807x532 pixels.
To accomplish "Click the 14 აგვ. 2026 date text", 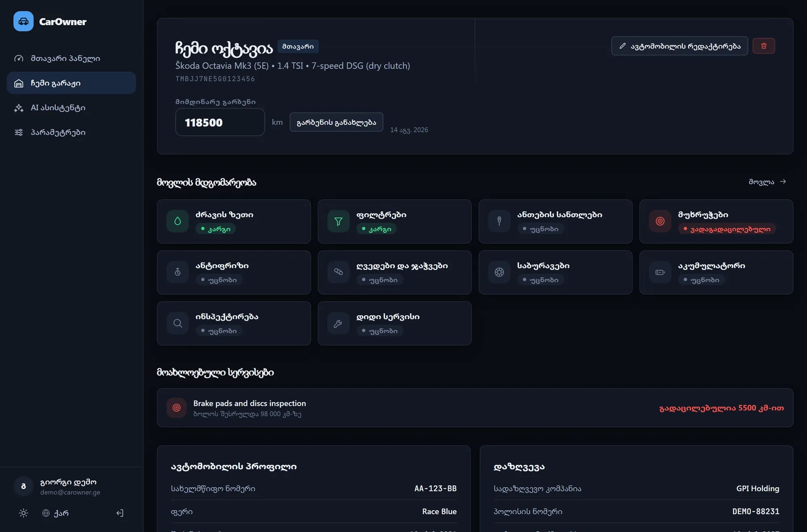I will coord(409,130).
